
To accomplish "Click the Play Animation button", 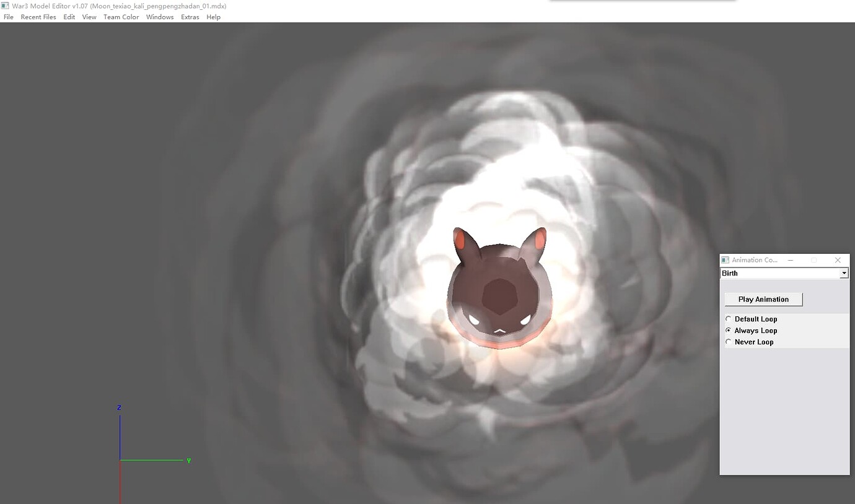I will (x=763, y=299).
